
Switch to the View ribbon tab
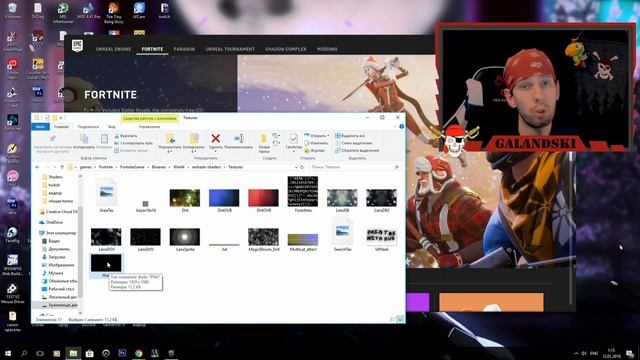pyautogui.click(x=111, y=127)
